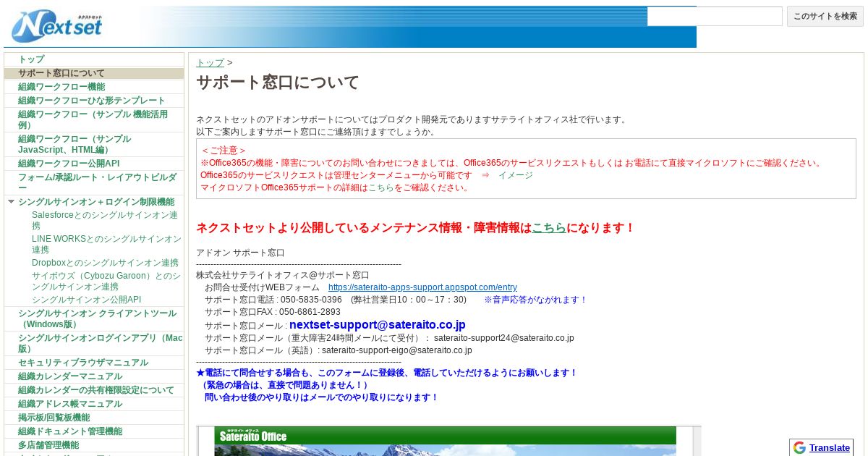868x456 pixels.
Task: Click the Nextset logo in header
Action: tap(56, 26)
